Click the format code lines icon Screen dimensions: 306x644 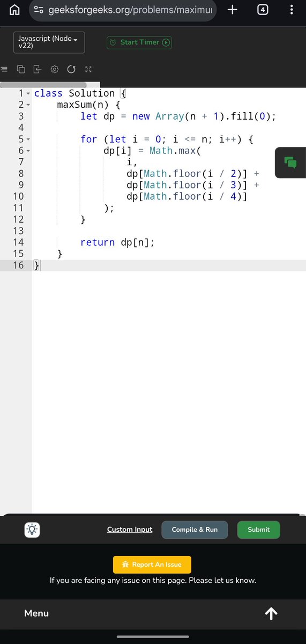point(4,69)
